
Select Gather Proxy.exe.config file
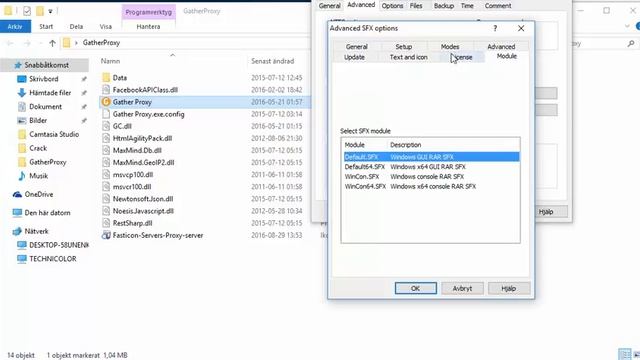(149, 114)
